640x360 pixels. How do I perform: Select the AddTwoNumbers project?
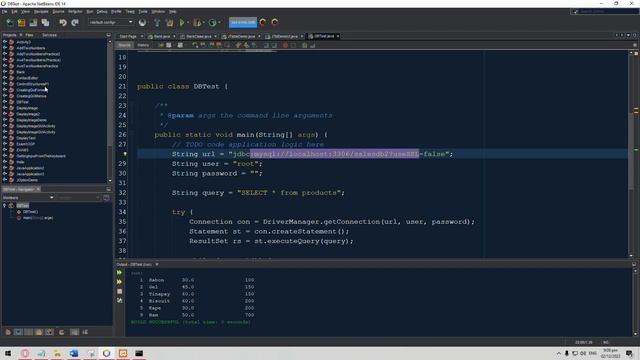pos(31,48)
